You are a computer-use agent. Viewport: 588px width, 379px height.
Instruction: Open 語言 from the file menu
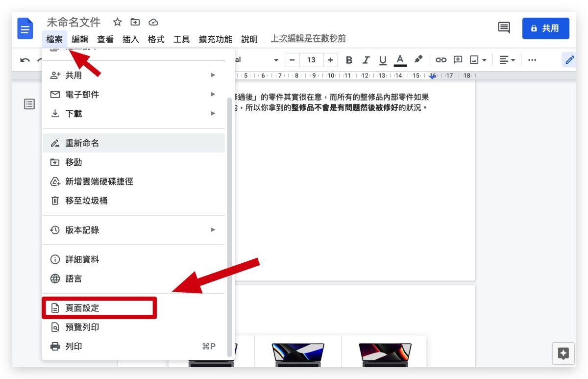pyautogui.click(x=134, y=278)
